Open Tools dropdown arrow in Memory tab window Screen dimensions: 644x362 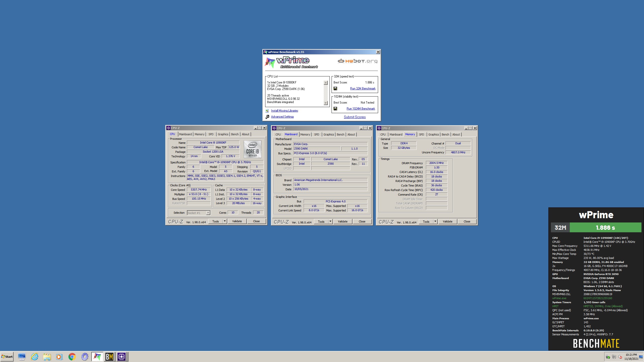[x=435, y=221]
